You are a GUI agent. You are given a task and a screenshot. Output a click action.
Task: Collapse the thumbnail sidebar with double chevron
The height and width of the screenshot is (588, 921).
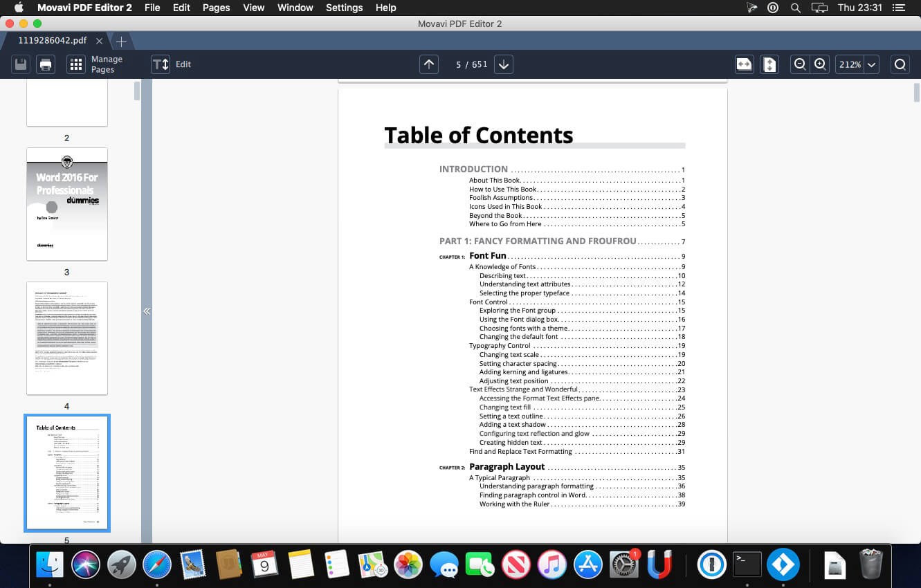click(x=147, y=311)
